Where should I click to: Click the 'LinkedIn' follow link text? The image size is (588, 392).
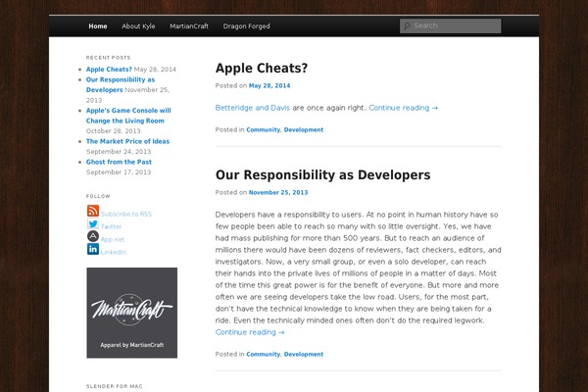coord(114,253)
